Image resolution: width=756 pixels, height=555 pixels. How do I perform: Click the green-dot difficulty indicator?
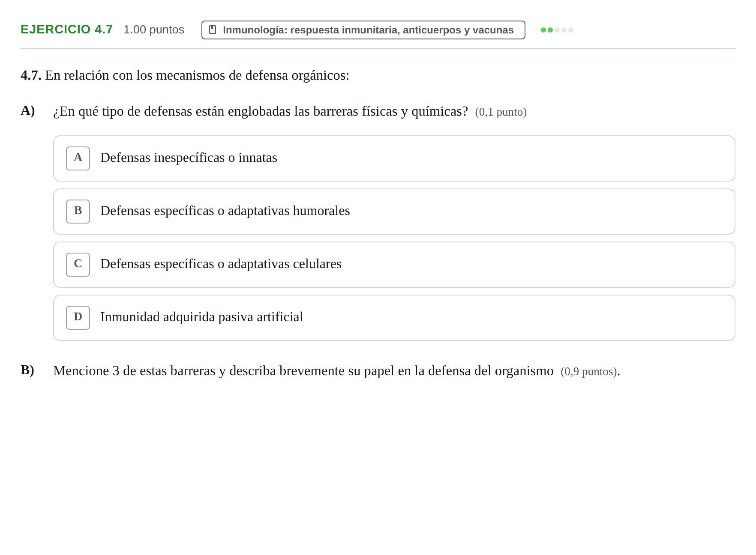coord(557,30)
